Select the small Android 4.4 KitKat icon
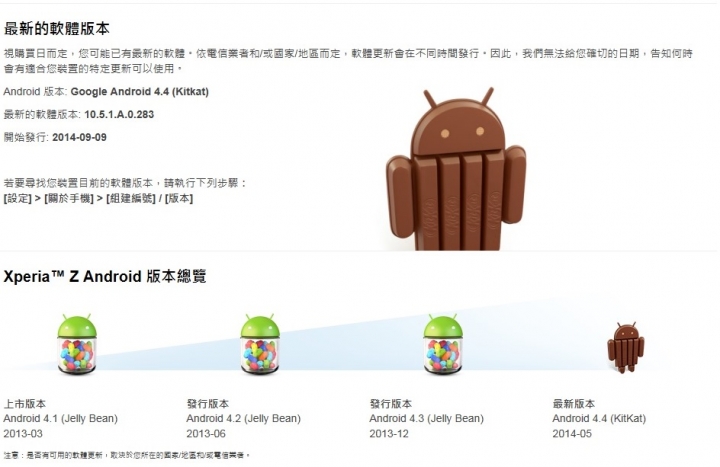The width and height of the screenshot is (720, 467). pos(626,347)
